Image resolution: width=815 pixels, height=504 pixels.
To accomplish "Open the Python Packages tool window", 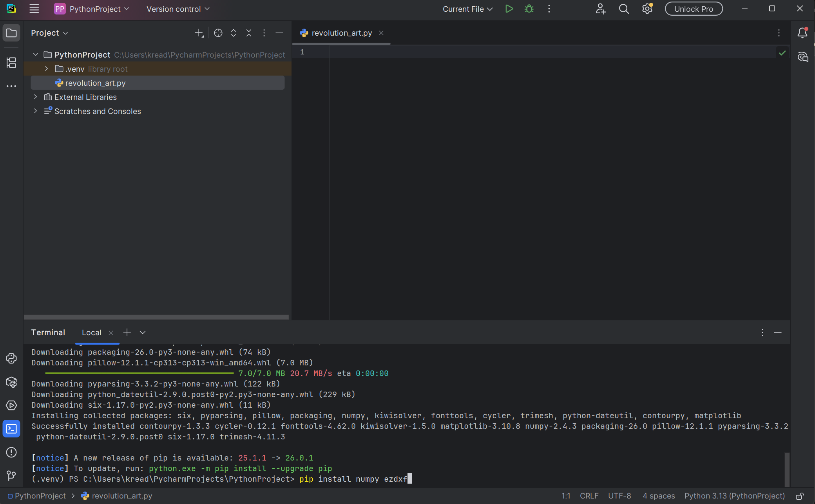I will click(11, 383).
